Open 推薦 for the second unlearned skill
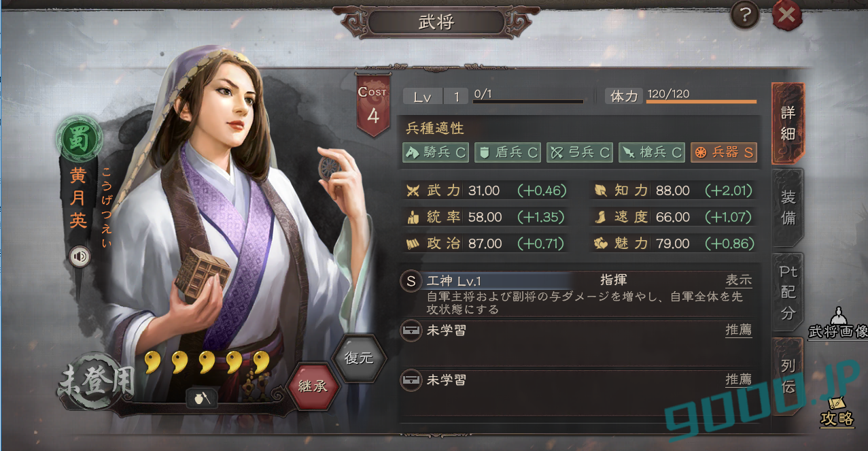The width and height of the screenshot is (868, 451). tap(739, 380)
